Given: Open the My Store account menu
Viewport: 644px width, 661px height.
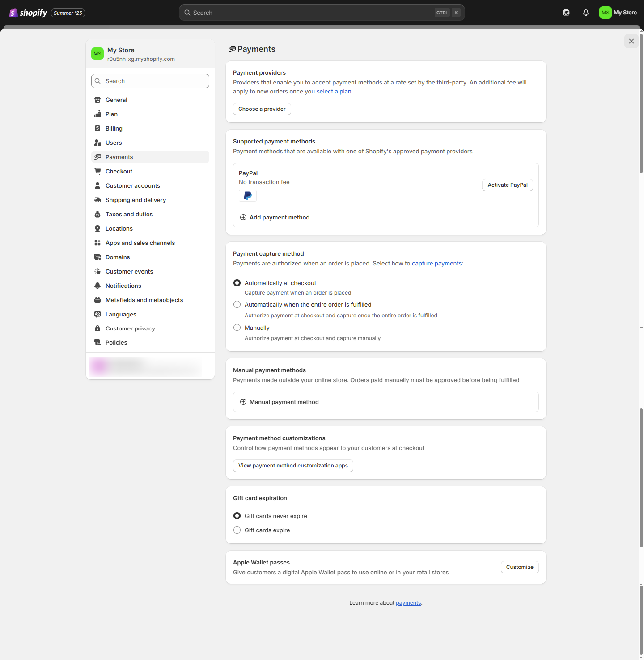Looking at the screenshot, I should click(x=619, y=13).
